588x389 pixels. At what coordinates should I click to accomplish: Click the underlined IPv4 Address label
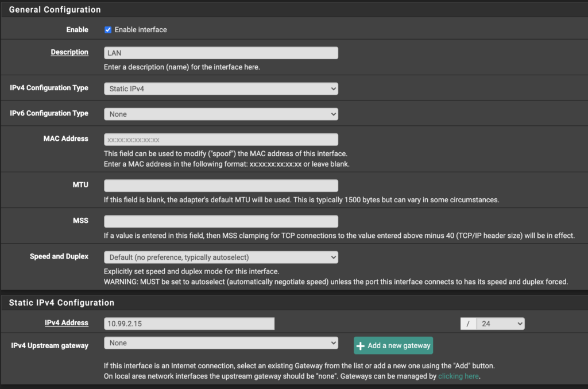(67, 323)
